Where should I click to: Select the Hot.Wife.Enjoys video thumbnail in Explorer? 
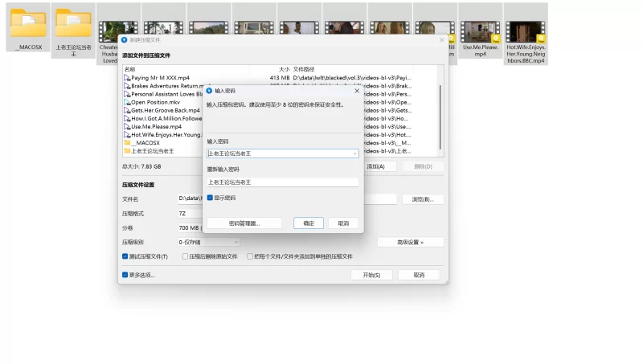pyautogui.click(x=526, y=34)
